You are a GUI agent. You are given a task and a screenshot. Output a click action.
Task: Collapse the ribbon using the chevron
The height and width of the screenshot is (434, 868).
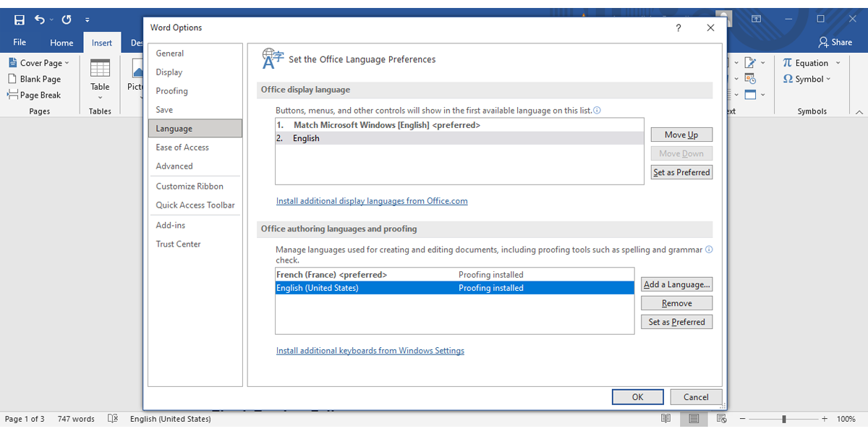coord(859,111)
